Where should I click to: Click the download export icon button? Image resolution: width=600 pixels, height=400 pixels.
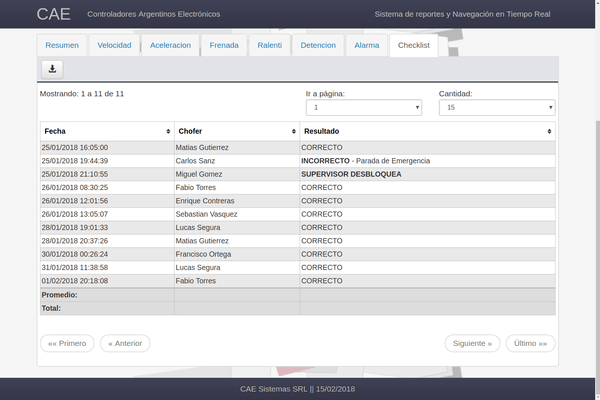52,69
